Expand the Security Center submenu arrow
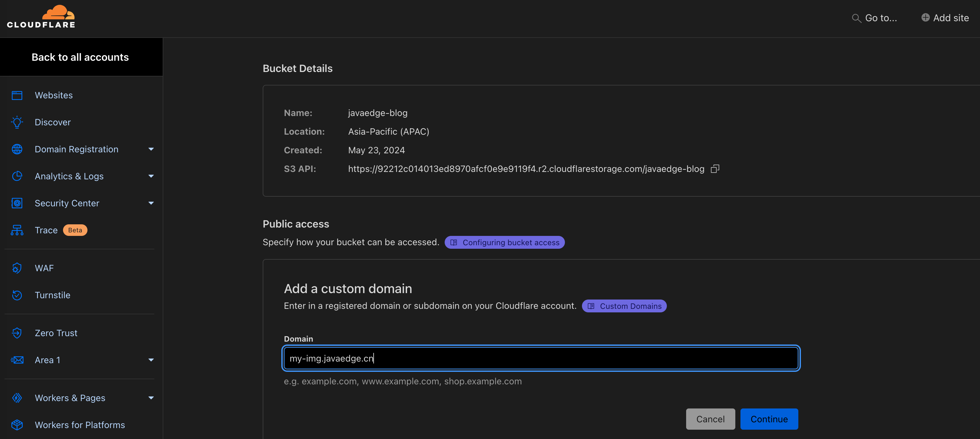Screen dimensions: 980x439 [x=151, y=203]
